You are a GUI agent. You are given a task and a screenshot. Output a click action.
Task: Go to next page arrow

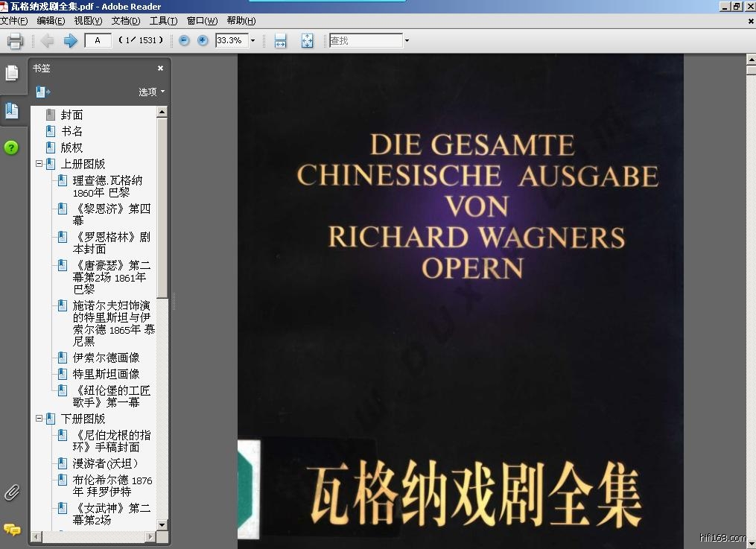click(x=70, y=41)
